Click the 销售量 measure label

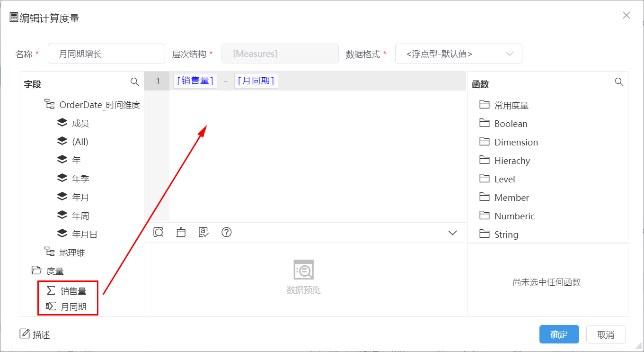click(x=73, y=291)
